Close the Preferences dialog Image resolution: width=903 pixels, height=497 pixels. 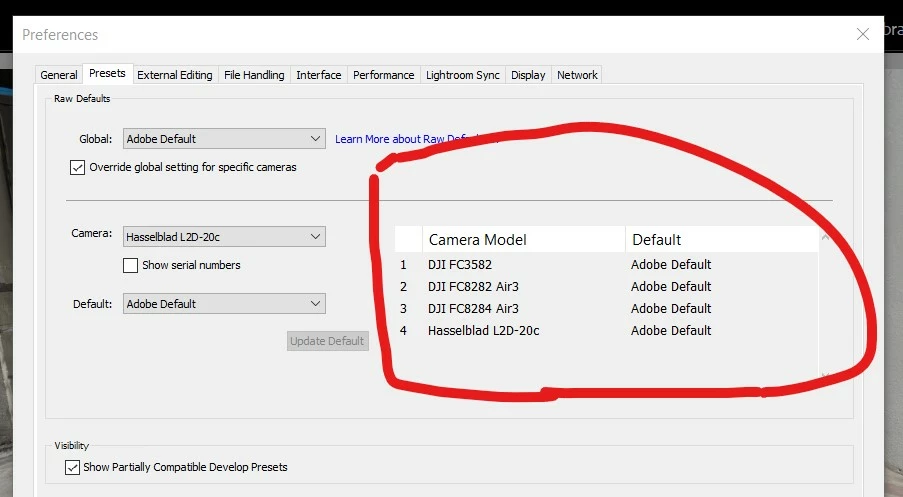(862, 34)
